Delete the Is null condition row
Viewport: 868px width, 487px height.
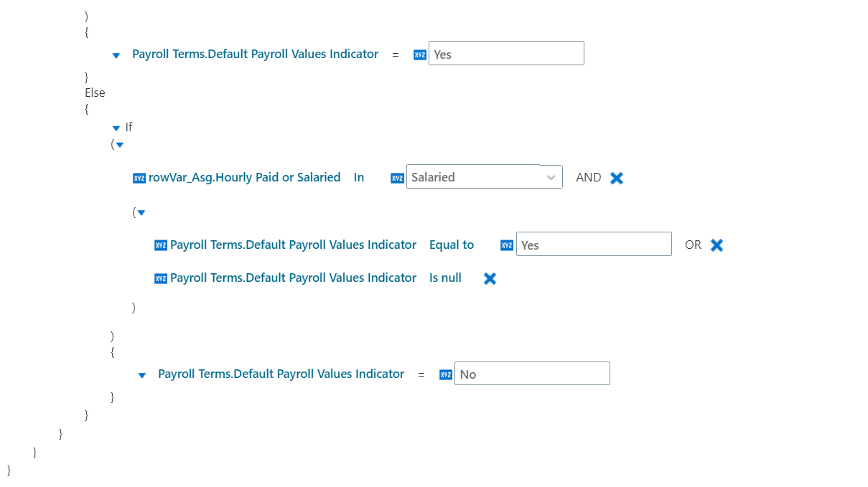pyautogui.click(x=490, y=278)
